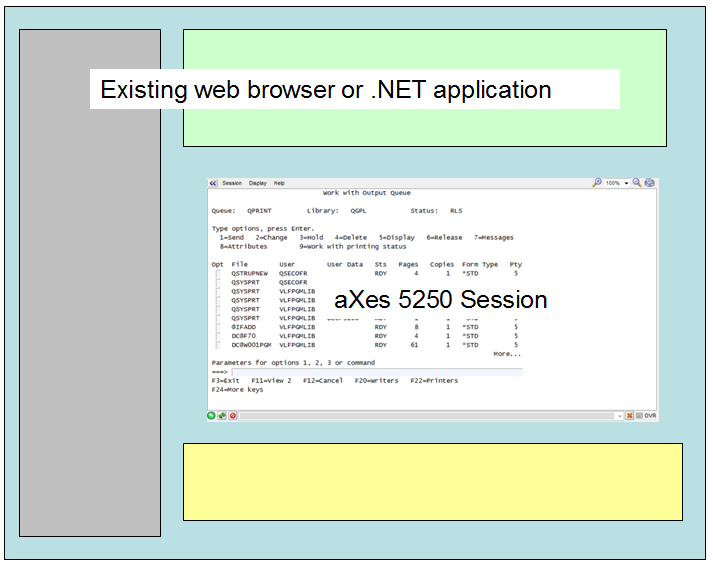
Task: Open the Display menu
Action: click(258, 183)
